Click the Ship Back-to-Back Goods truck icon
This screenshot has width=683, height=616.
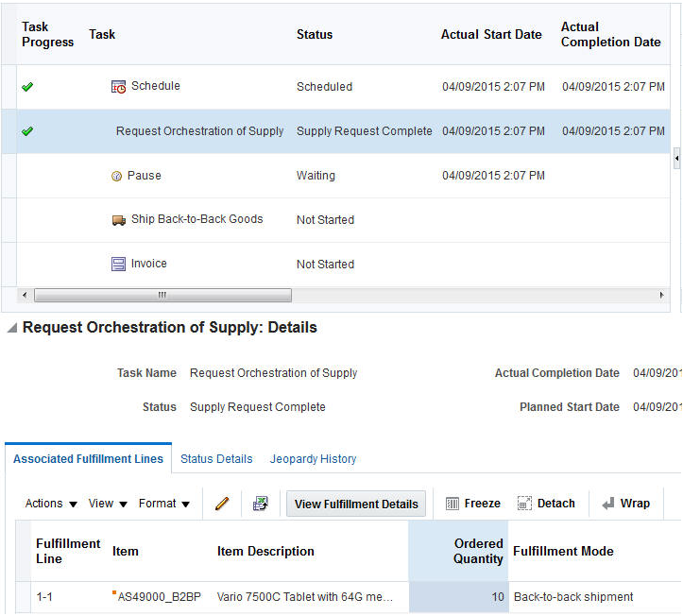click(118, 220)
